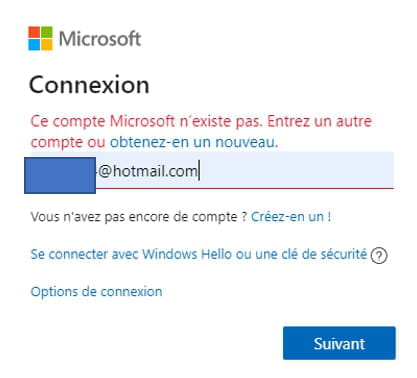Click the Microsoft wordmark text
Viewport: 417px width, 378px height.
pos(100,38)
